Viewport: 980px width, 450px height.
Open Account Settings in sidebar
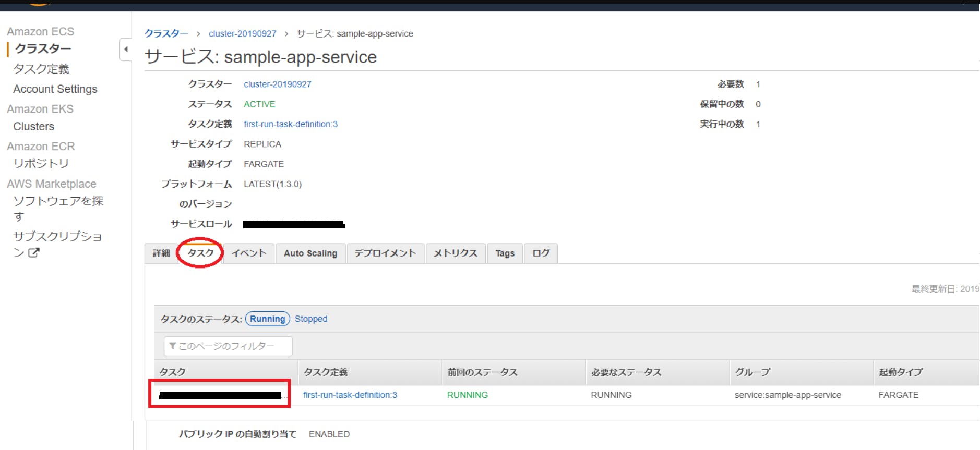point(55,89)
